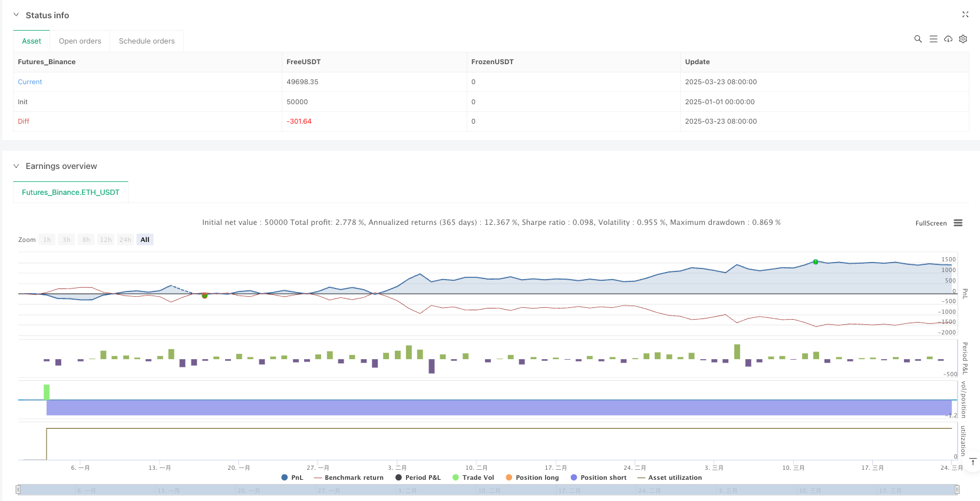980x501 pixels.
Task: Click the cloud download icon
Action: click(948, 39)
